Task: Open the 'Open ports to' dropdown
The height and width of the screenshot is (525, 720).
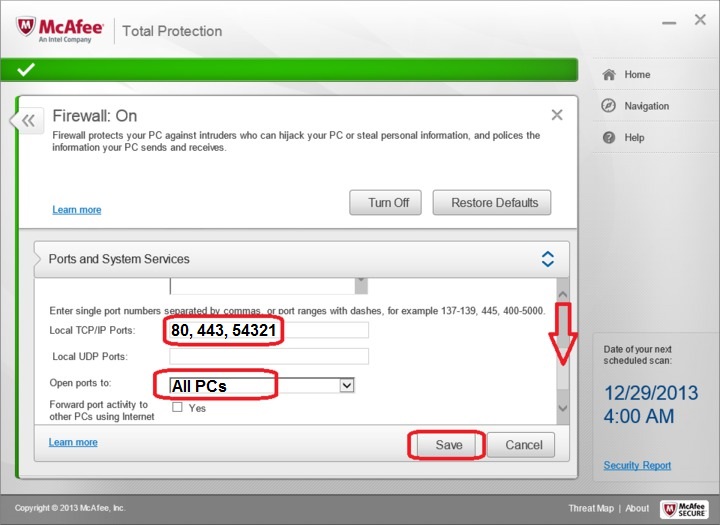Action: 347,385
